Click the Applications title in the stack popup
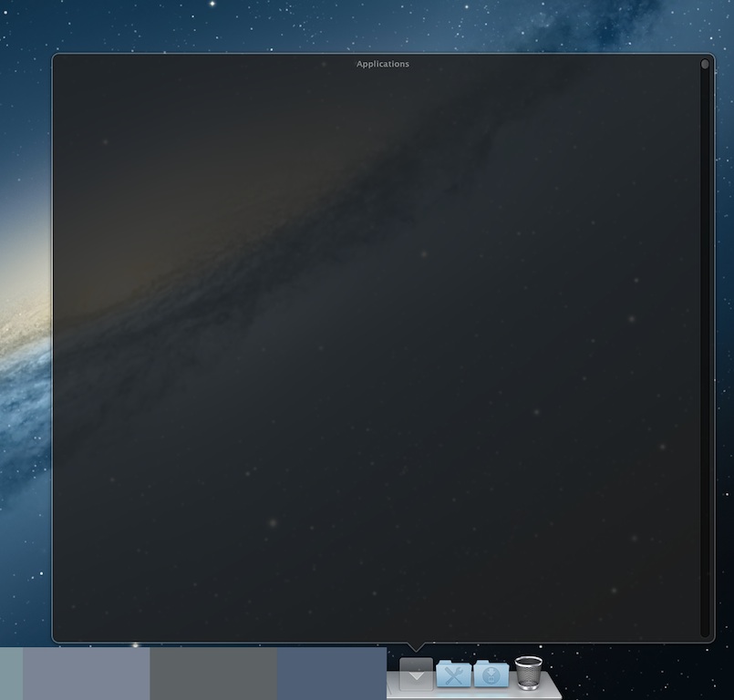The height and width of the screenshot is (700, 734). pyautogui.click(x=382, y=64)
